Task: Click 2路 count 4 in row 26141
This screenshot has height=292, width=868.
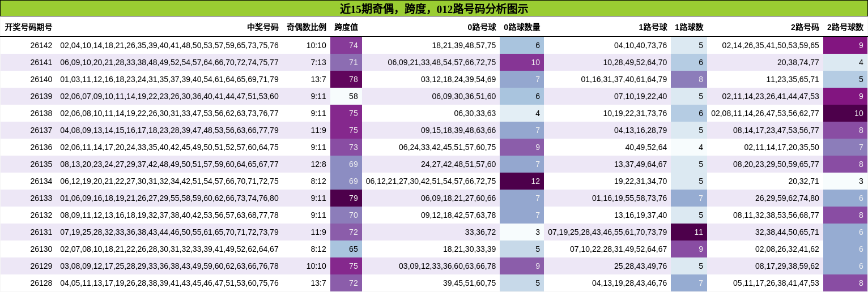Action: [x=845, y=62]
